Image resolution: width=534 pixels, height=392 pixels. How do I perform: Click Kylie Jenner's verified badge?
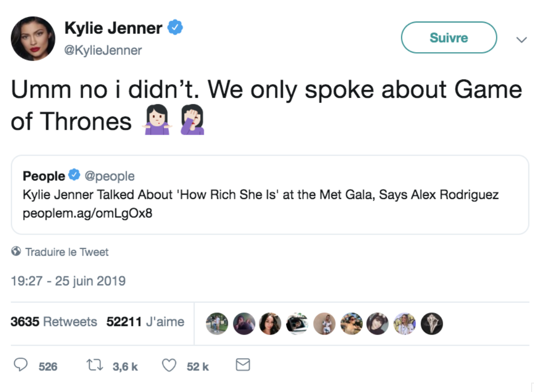pos(176,28)
